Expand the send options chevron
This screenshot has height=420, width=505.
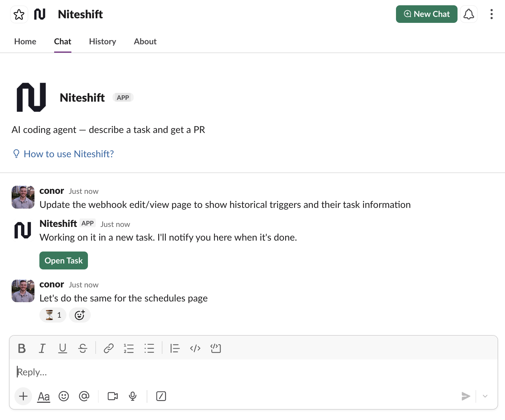pos(485,396)
